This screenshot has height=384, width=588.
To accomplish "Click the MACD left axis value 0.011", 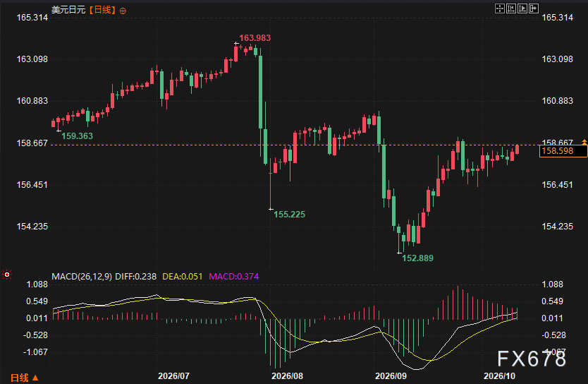I will pos(37,318).
